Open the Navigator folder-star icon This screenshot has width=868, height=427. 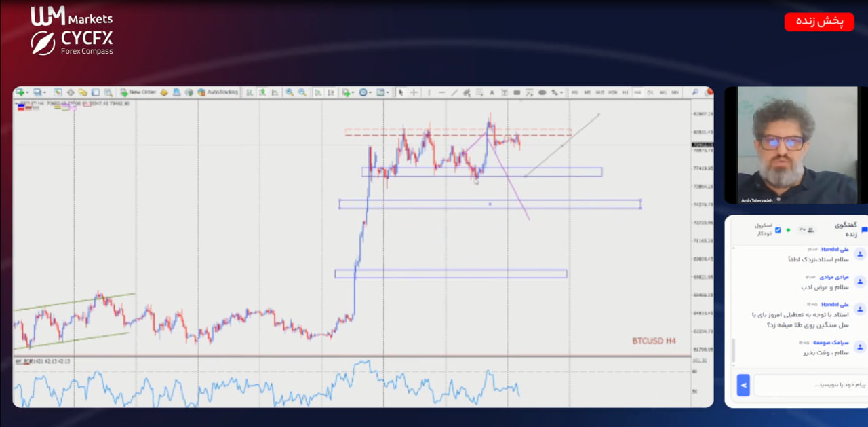(83, 92)
